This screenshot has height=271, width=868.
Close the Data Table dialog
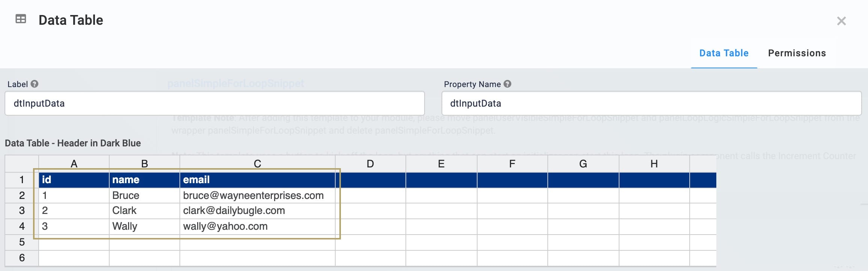[x=841, y=21]
